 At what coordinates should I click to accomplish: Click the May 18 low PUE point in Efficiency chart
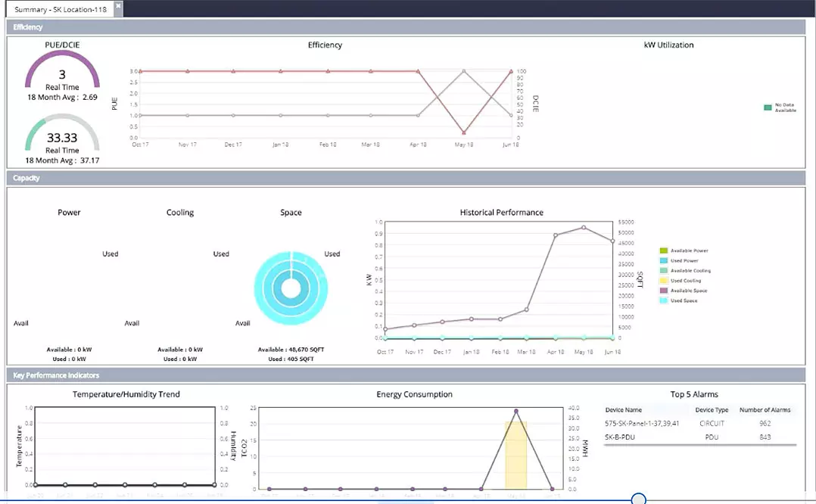click(x=464, y=132)
